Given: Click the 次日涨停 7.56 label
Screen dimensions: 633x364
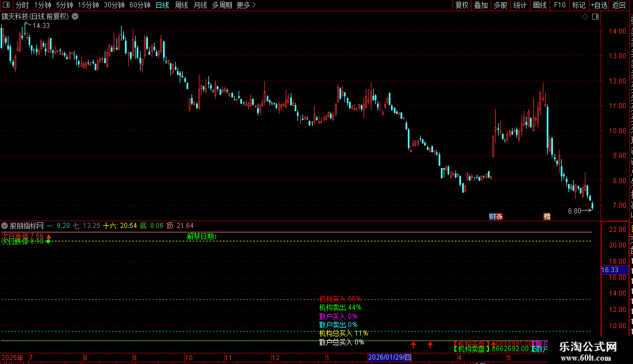Looking at the screenshot, I should point(22,236).
